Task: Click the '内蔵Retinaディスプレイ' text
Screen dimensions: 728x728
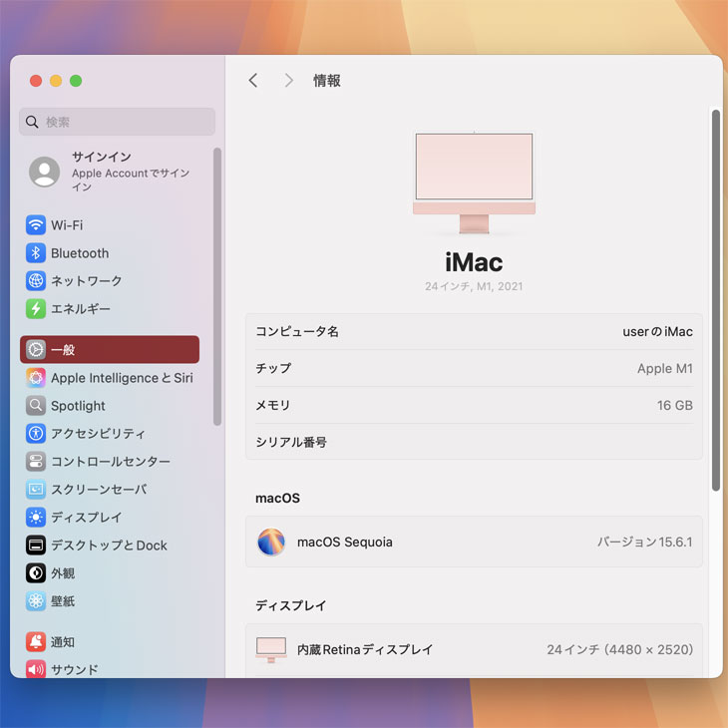Action: click(x=365, y=649)
